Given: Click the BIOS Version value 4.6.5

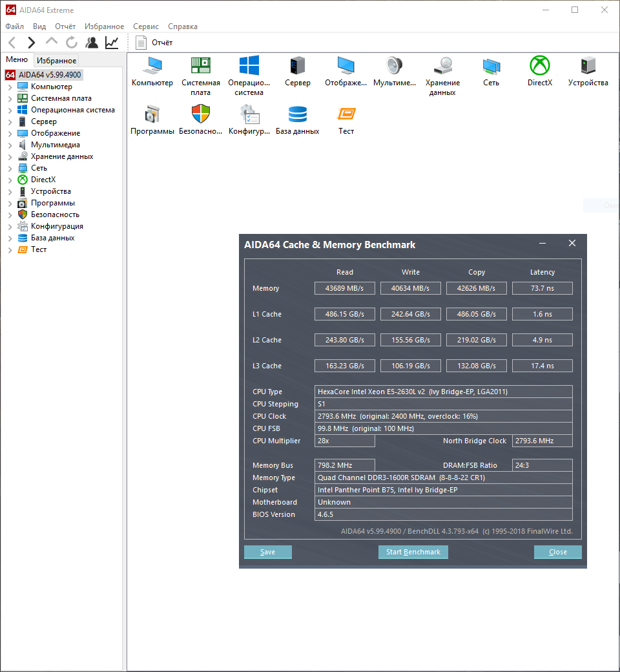Looking at the screenshot, I should (x=444, y=515).
